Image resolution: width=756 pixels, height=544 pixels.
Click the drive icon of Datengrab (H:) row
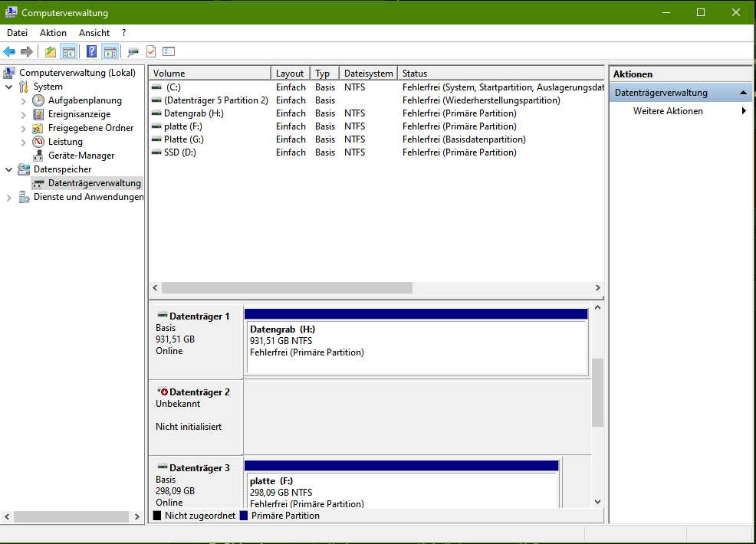(156, 113)
